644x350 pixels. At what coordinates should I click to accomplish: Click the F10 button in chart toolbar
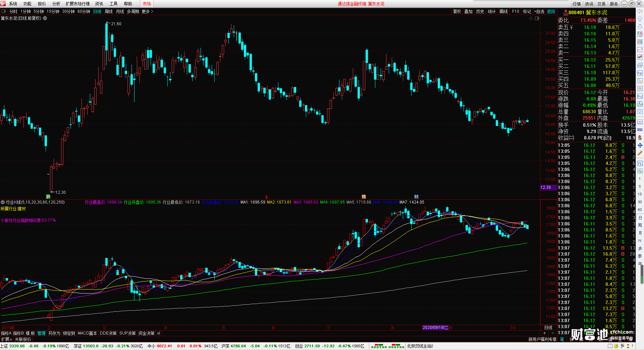coord(516,11)
